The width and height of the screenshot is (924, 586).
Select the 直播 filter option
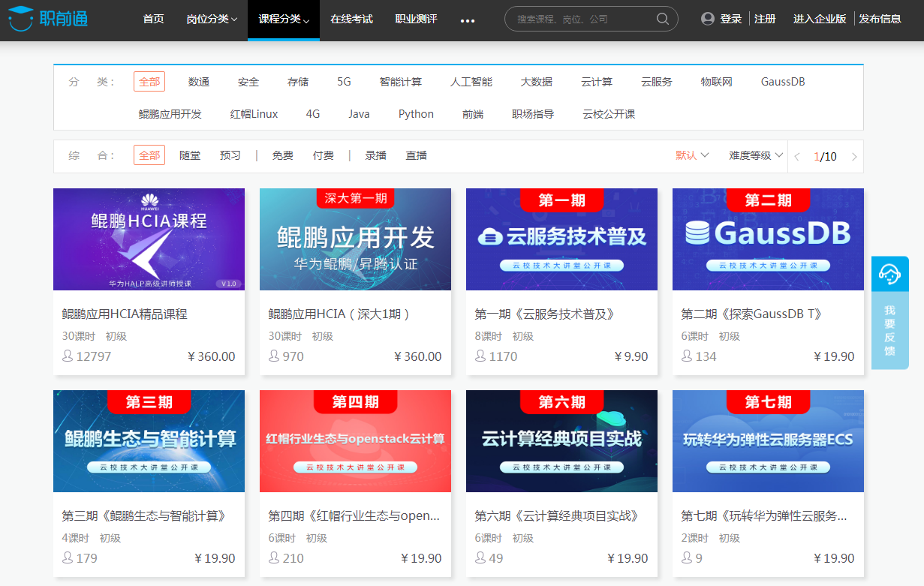tap(416, 155)
